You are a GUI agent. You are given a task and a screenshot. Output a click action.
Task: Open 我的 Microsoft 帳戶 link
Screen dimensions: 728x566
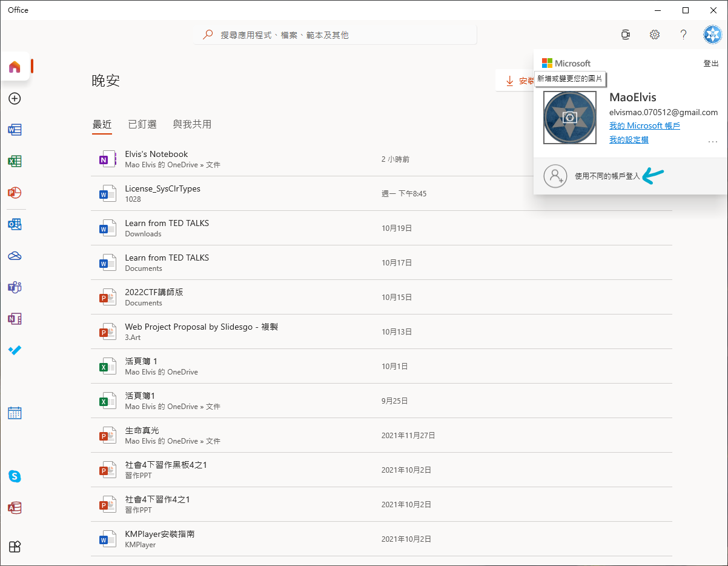[644, 125]
